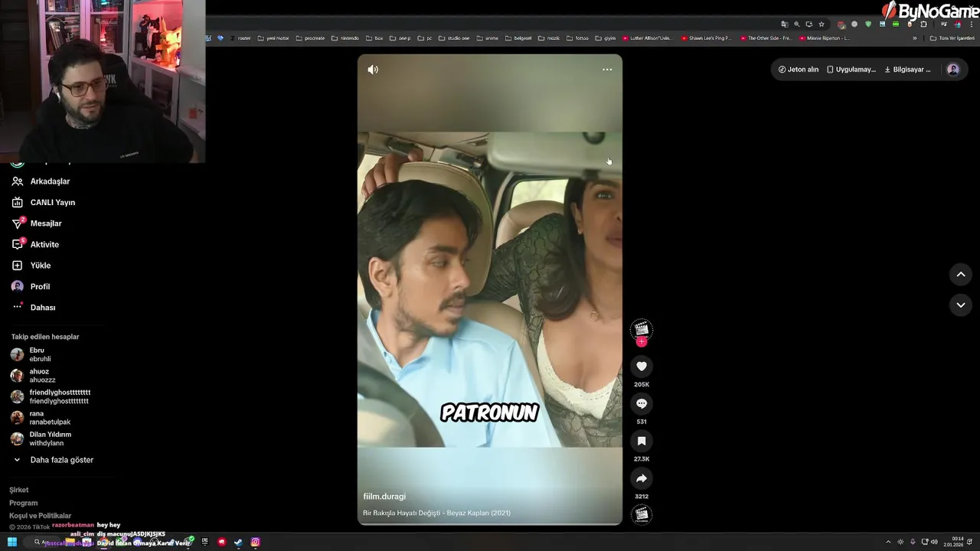
Task: Click the translate page icon
Action: (784, 24)
